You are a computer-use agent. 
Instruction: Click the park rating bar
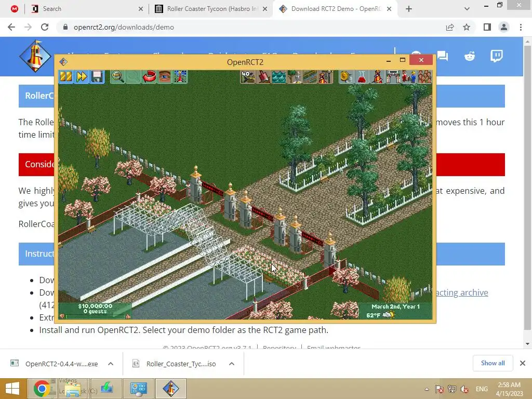click(x=95, y=316)
